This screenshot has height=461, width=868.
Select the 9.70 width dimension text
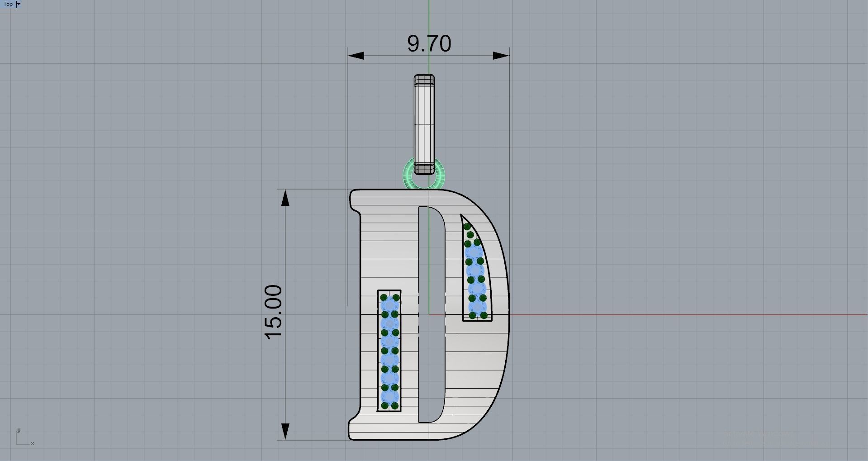tap(429, 43)
